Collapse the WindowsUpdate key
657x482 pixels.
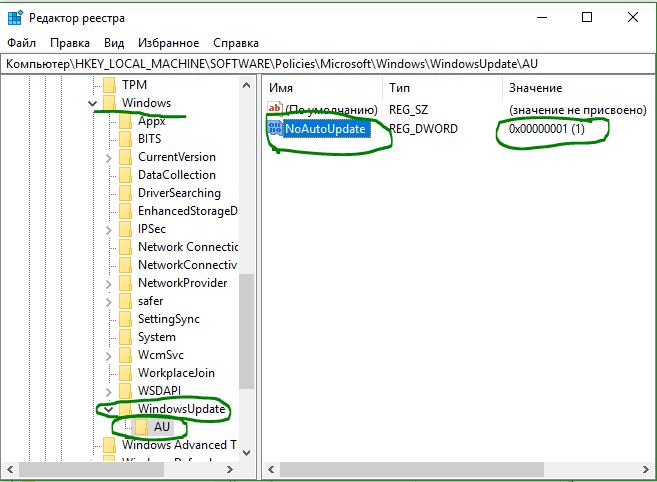coord(109,409)
